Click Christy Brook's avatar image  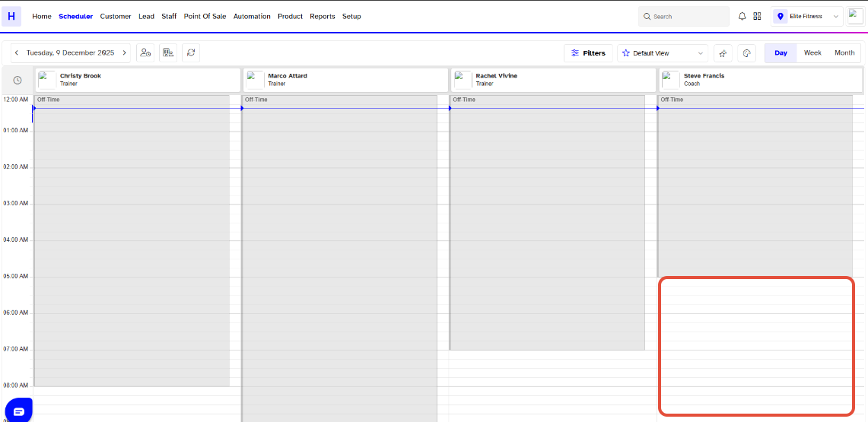coord(47,80)
